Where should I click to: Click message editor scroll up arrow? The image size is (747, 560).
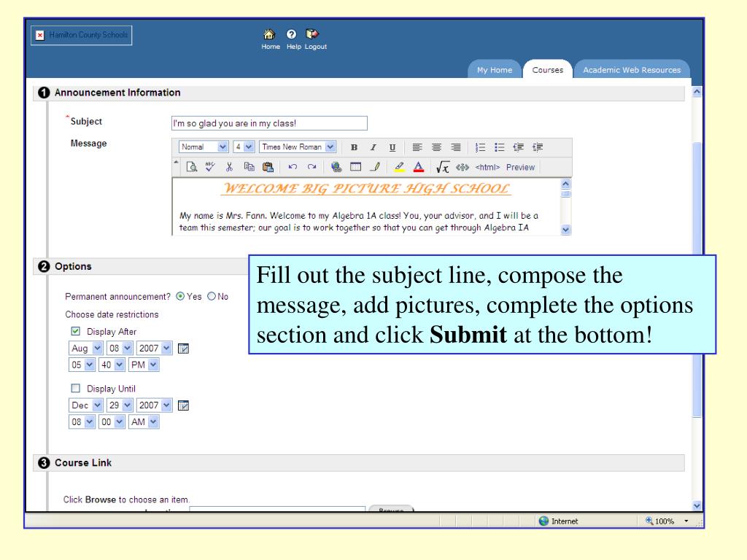565,184
